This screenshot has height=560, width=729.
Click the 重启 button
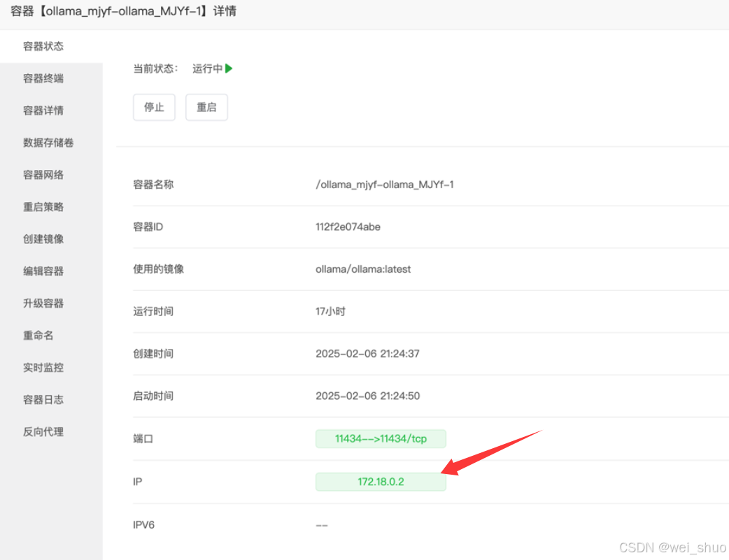[x=206, y=108]
